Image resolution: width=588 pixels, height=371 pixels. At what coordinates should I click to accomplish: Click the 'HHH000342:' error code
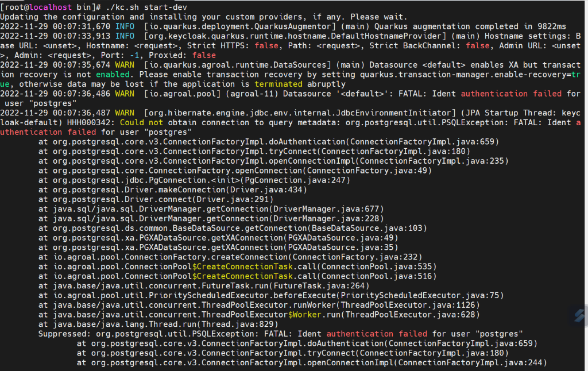91,123
